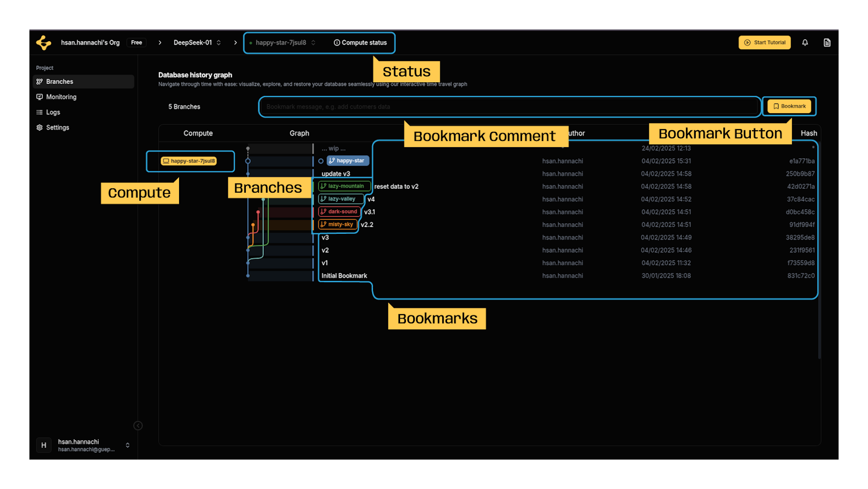Click the Compute column header
Image resolution: width=868 pixels, height=489 pixels.
[198, 133]
